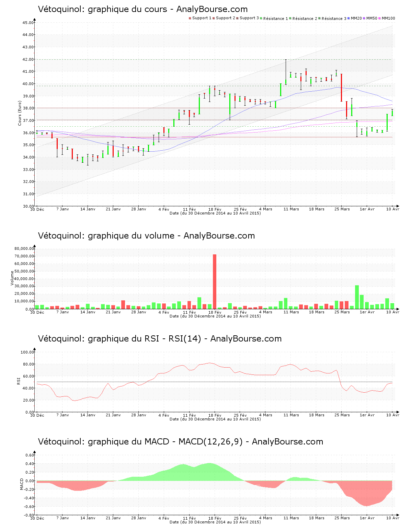Click the 'graphique du cours' chart title

(143, 9)
